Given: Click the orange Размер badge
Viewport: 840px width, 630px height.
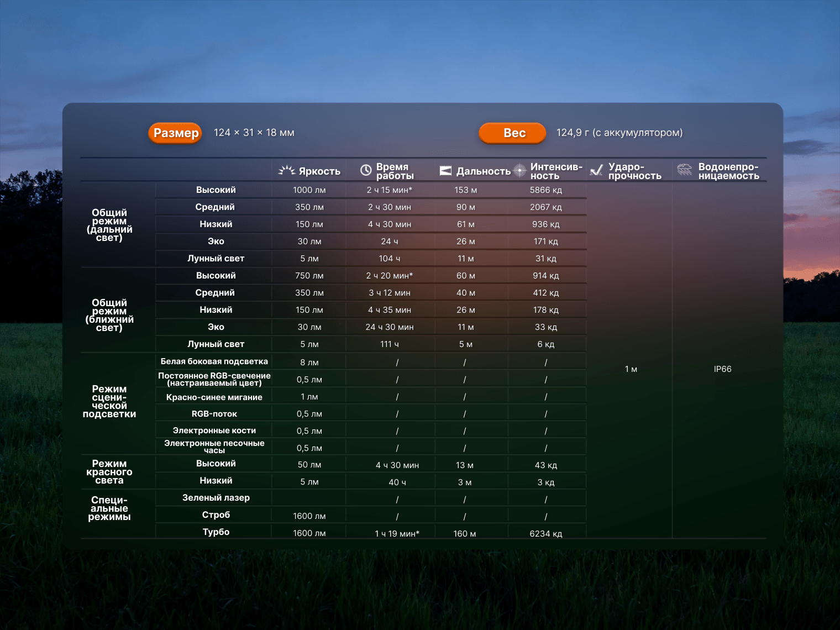Looking at the screenshot, I should coord(176,133).
